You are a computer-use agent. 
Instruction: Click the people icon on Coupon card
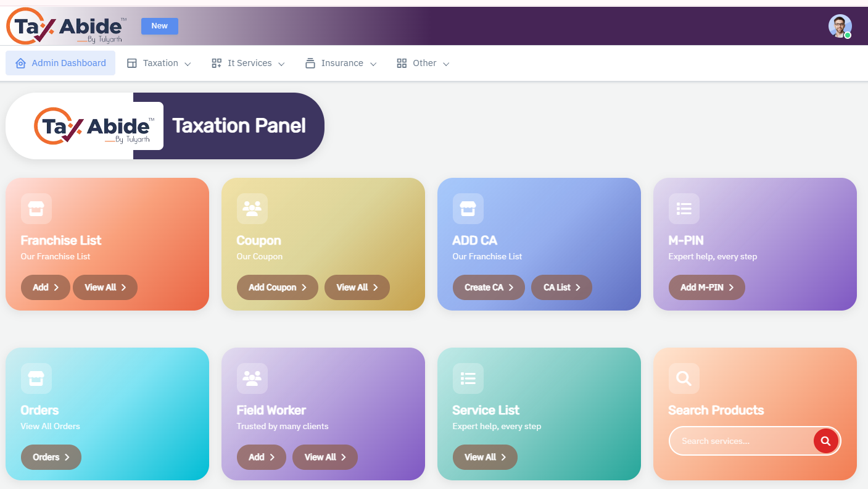click(252, 209)
